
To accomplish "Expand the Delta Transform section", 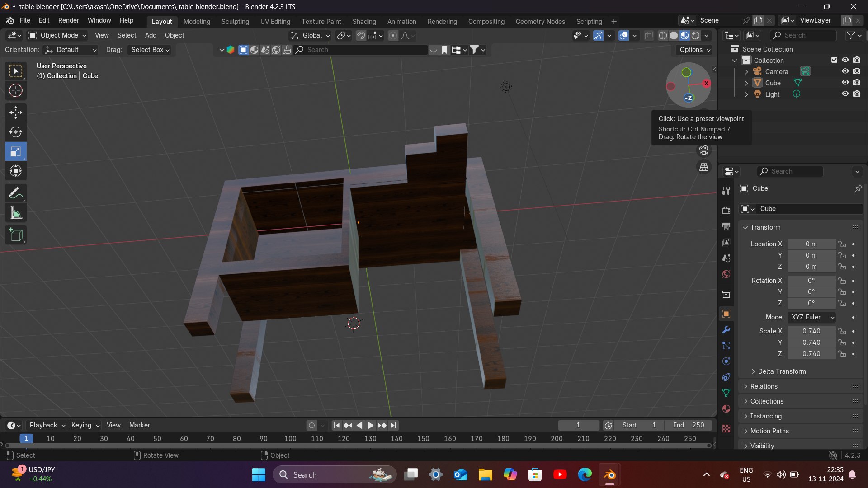I will point(778,371).
